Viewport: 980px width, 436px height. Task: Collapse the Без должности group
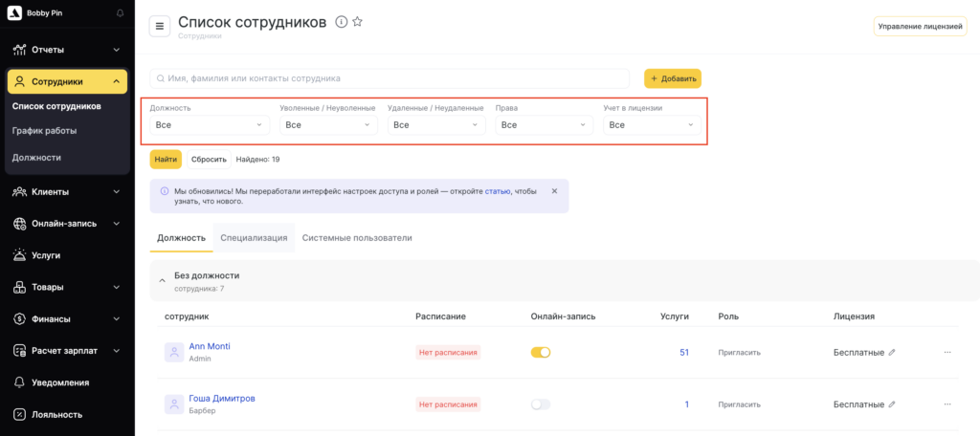point(162,281)
